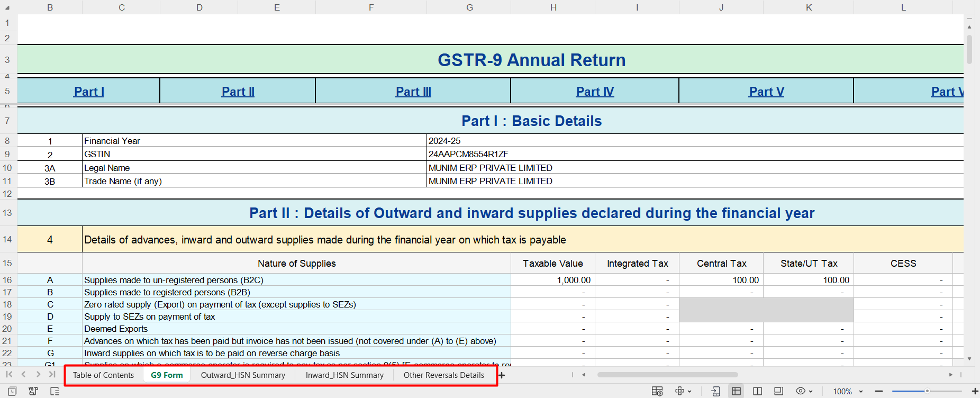The width and height of the screenshot is (980, 398).
Task: Switch to normal grid view mode
Action: 736,391
